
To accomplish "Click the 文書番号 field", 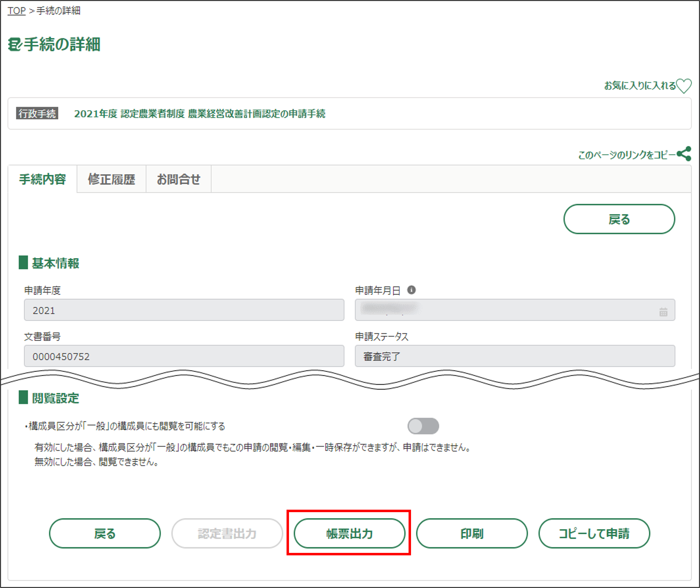I will [184, 356].
